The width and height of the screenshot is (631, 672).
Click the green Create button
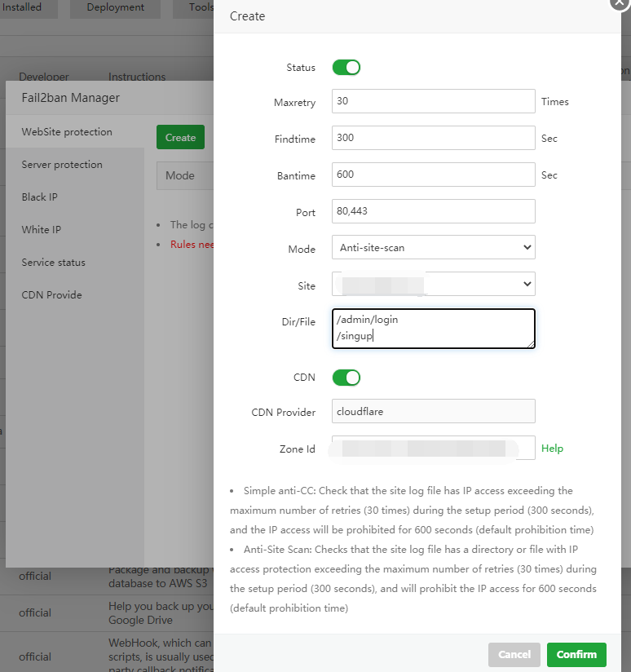(180, 137)
